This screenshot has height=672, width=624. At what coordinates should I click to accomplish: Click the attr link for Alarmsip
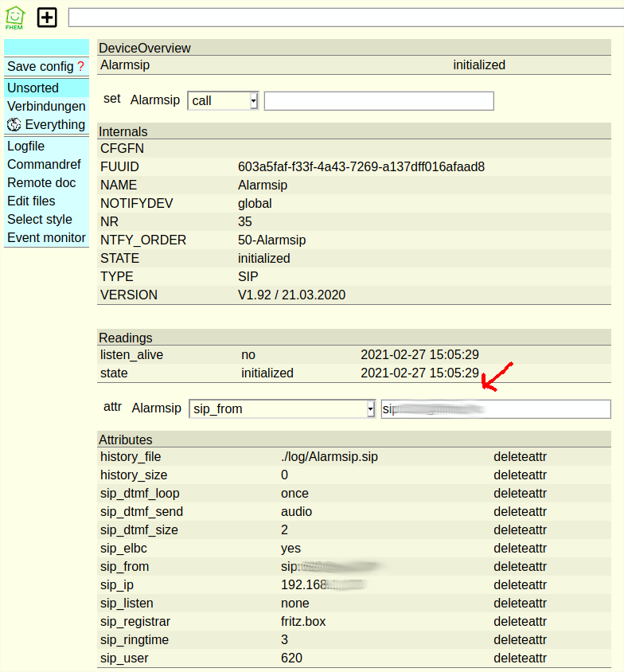(112, 407)
